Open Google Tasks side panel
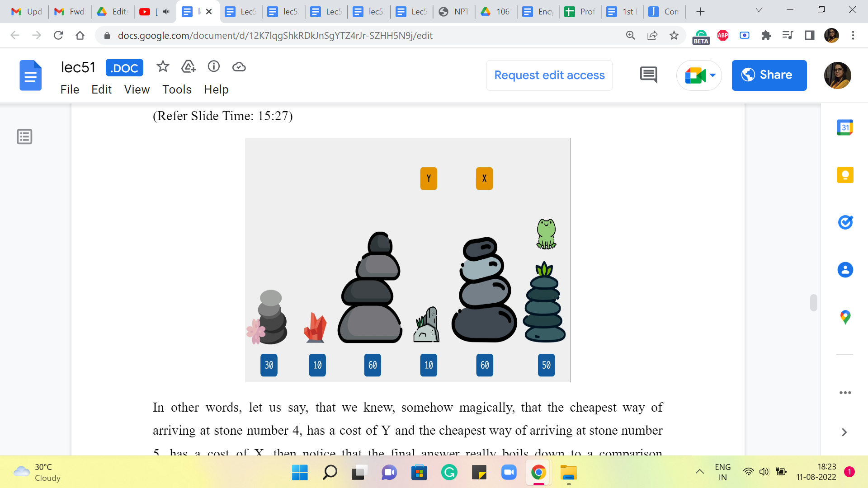 (x=845, y=222)
